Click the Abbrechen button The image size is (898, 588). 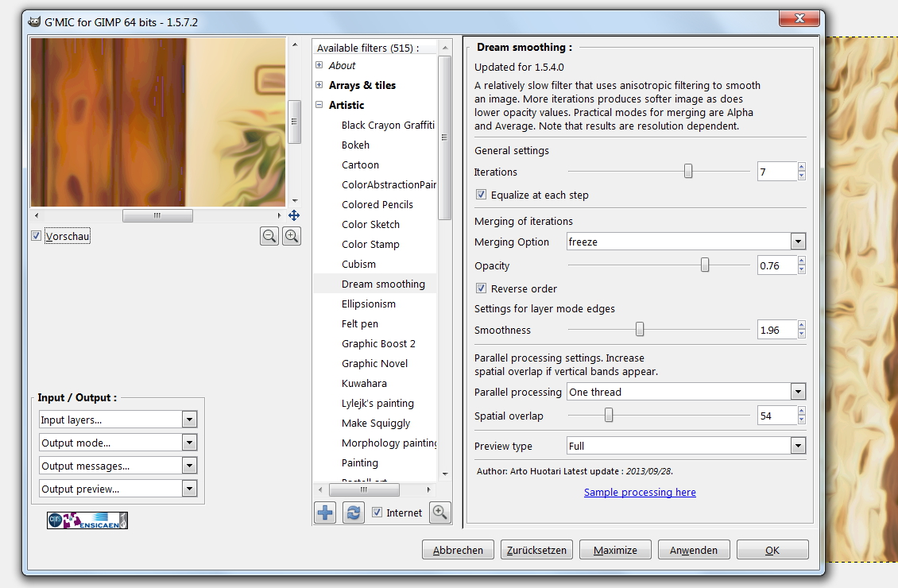pos(458,550)
